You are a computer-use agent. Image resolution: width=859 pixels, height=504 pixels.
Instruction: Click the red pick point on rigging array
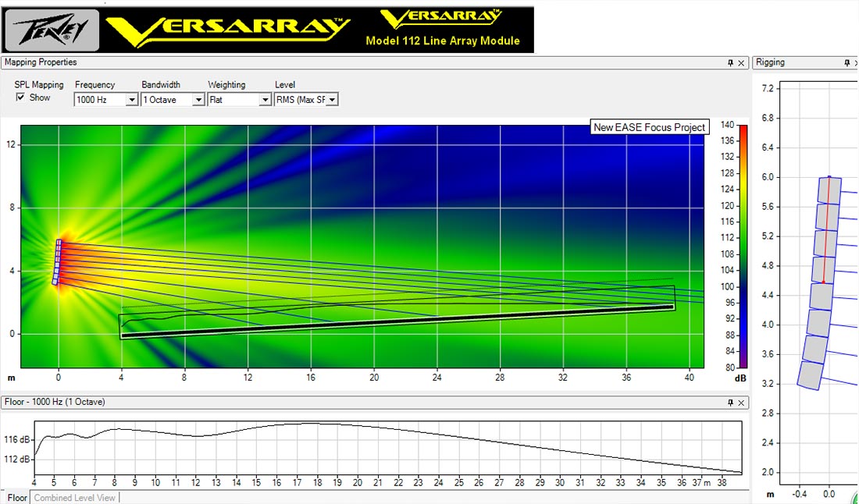pyautogui.click(x=823, y=282)
